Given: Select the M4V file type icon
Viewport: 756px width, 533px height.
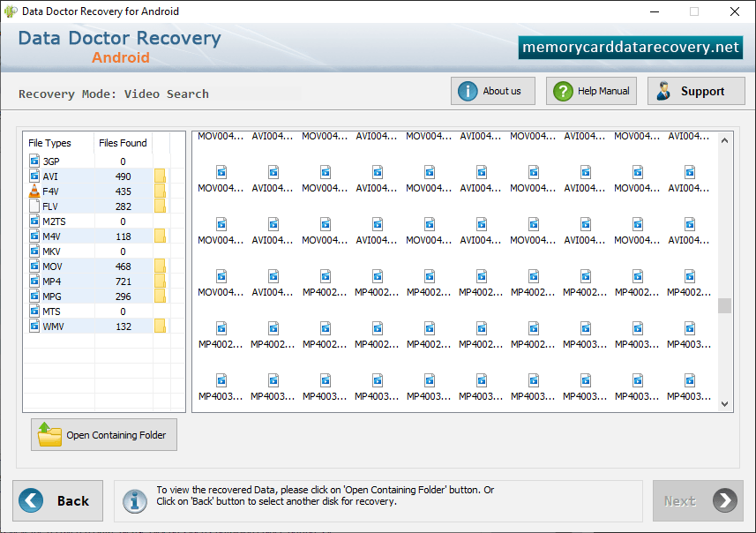Looking at the screenshot, I should point(34,236).
